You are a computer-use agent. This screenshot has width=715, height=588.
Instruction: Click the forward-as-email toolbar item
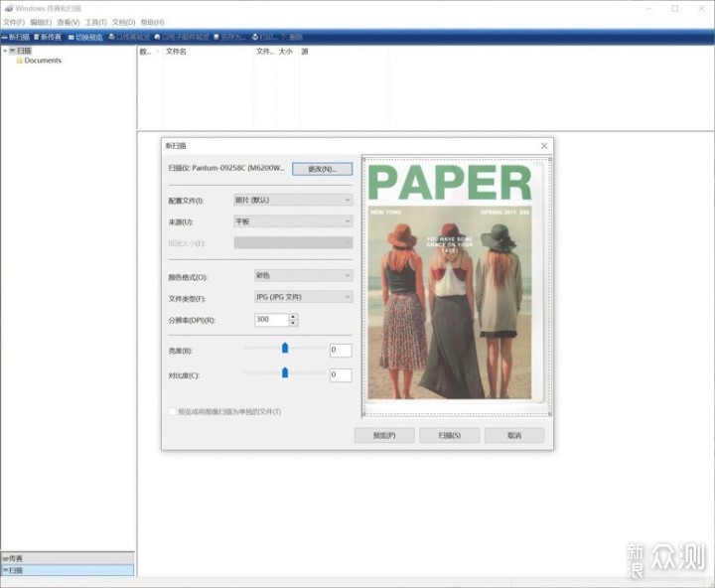click(x=182, y=37)
